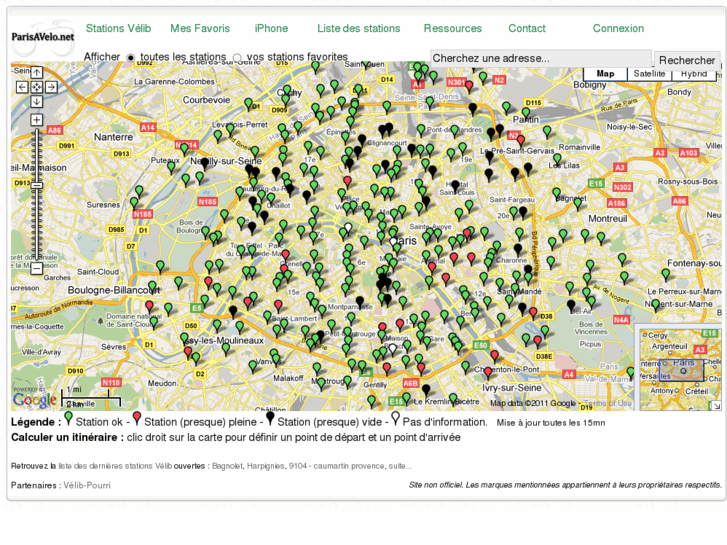Switch map to Hybrid view
The height and width of the screenshot is (545, 727).
[694, 74]
